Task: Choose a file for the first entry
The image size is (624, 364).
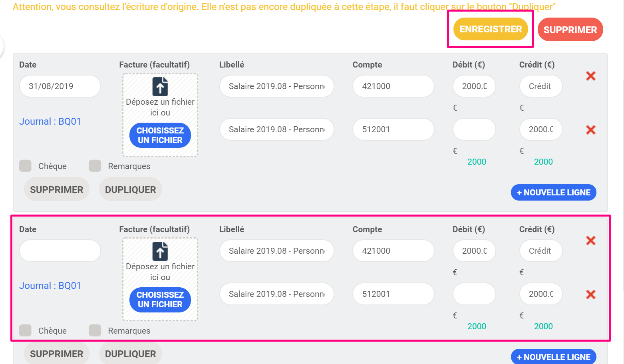Action: point(160,135)
